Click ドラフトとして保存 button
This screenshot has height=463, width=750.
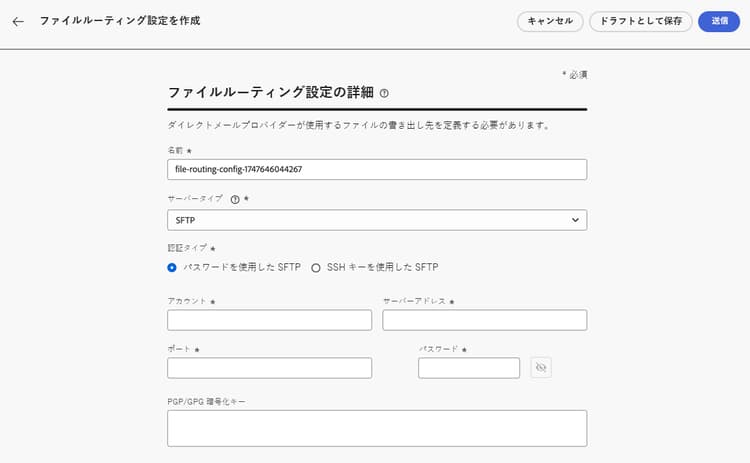(641, 21)
